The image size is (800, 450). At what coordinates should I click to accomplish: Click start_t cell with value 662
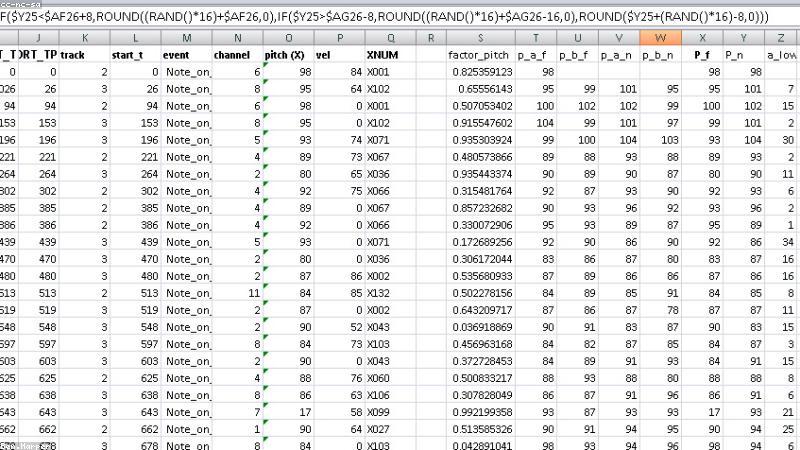coord(136,429)
